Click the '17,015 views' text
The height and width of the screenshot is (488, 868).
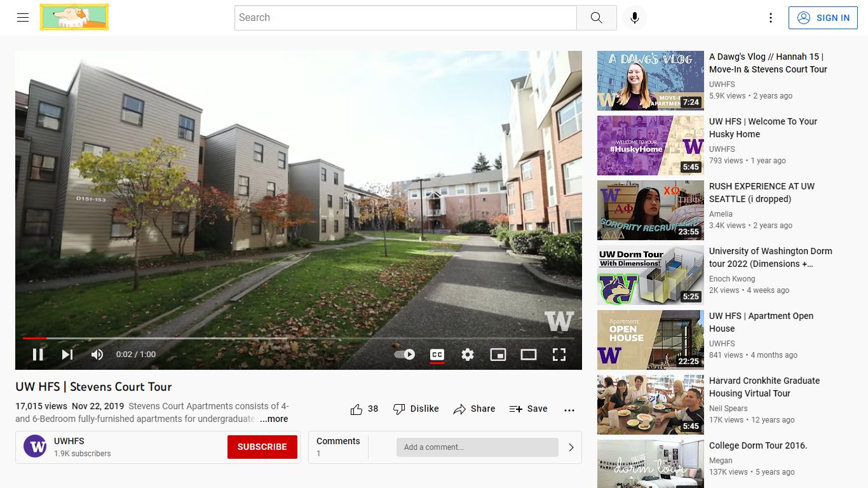pos(41,406)
